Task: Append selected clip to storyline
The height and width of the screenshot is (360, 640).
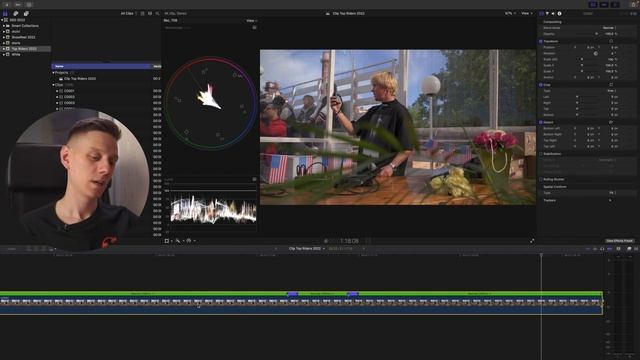Action: click(44, 249)
